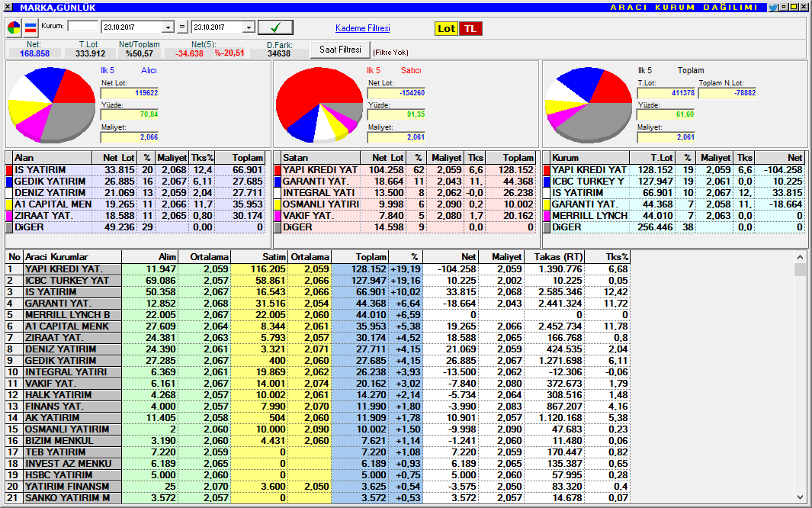The image size is (812, 508).
Task: Toggle the Lot display mode
Action: 446,28
